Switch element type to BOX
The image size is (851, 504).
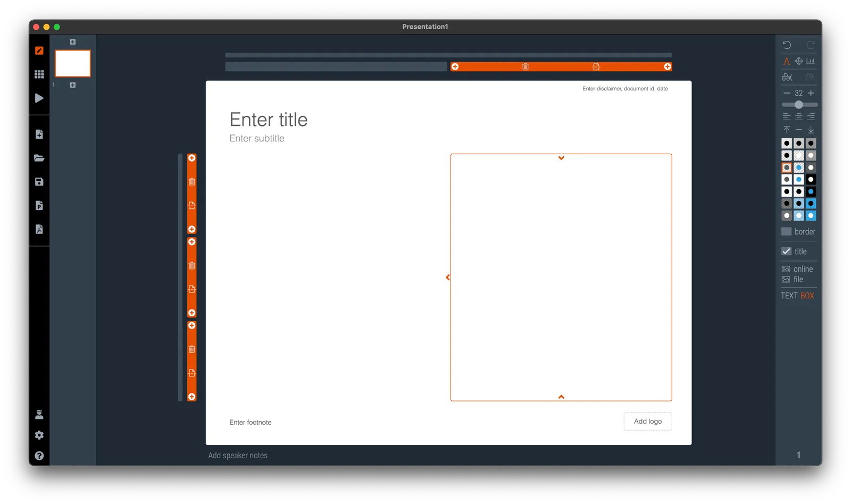tap(807, 296)
